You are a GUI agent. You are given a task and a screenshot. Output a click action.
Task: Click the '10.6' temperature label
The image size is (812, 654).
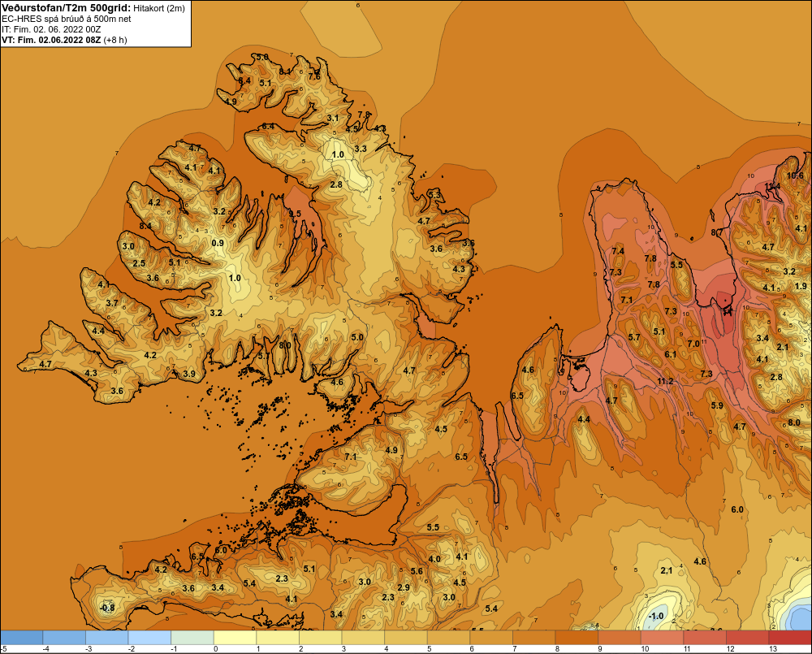coord(795,175)
